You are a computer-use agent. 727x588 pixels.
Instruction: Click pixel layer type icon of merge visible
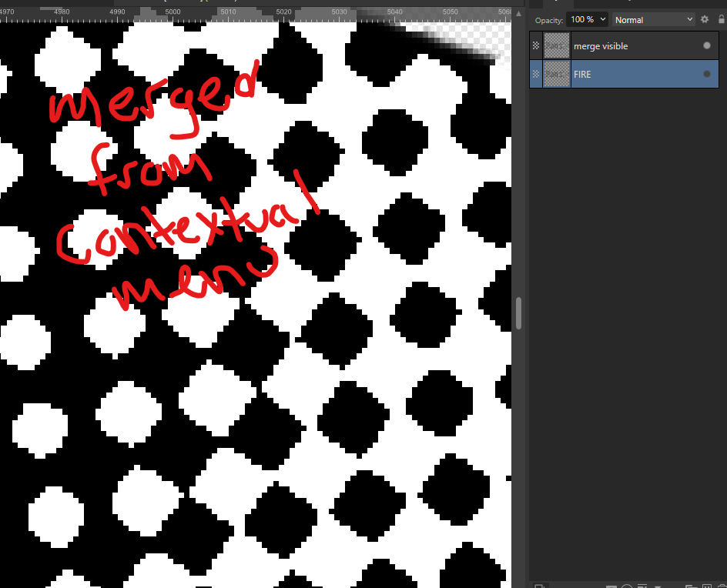[536, 45]
